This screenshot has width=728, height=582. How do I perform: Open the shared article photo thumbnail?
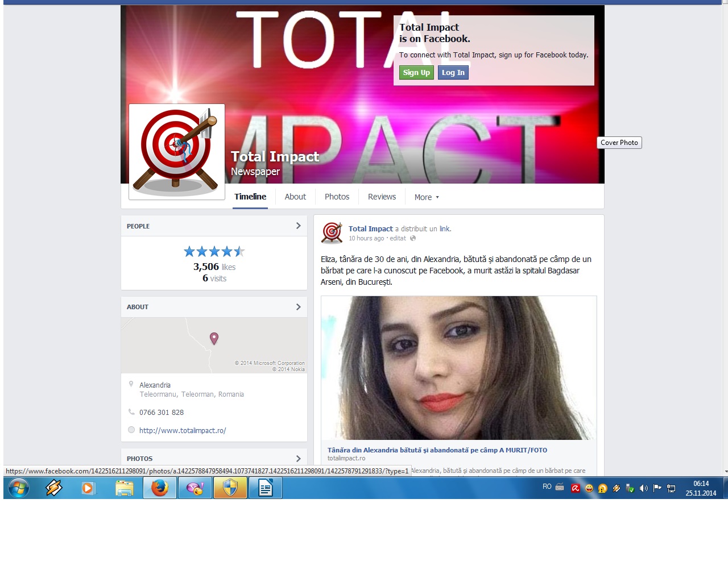pyautogui.click(x=458, y=368)
